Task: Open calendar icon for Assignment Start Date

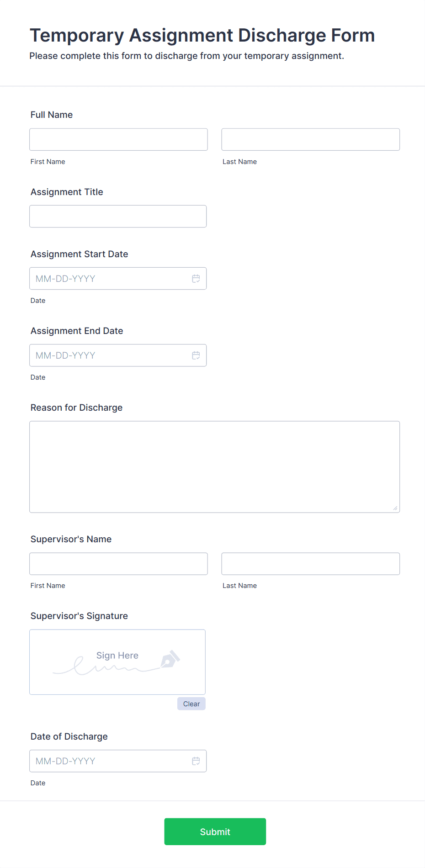Action: click(196, 279)
